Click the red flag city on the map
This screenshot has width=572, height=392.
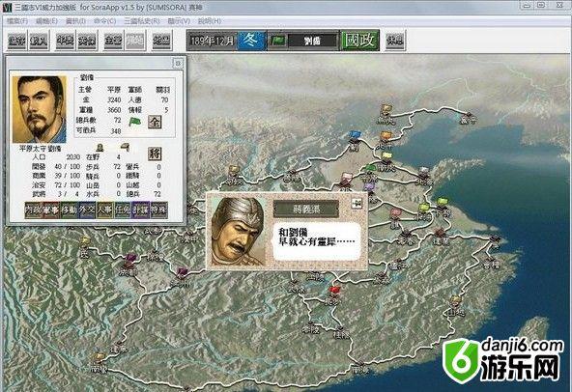pos(334,292)
